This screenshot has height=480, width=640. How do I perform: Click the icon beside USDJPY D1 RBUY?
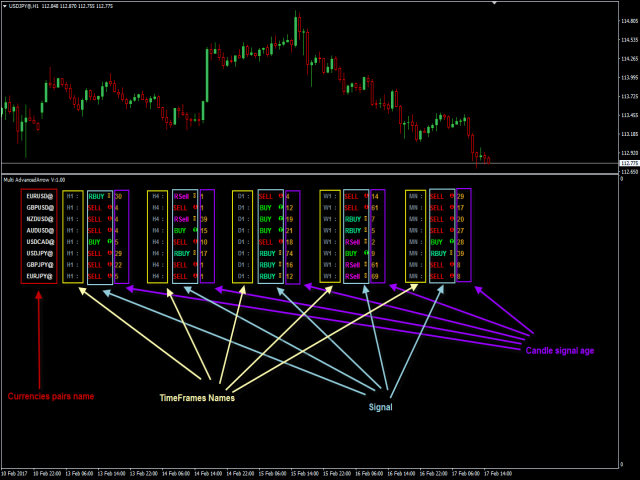pyautogui.click(x=280, y=253)
